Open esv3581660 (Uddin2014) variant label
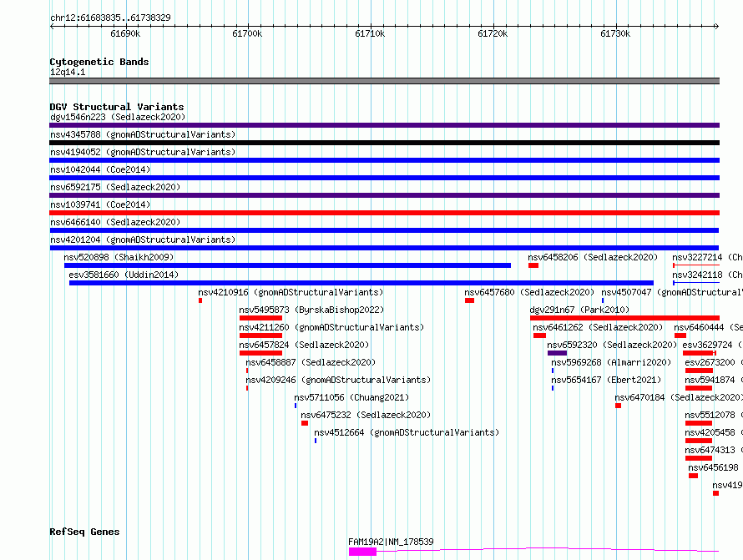 (124, 275)
